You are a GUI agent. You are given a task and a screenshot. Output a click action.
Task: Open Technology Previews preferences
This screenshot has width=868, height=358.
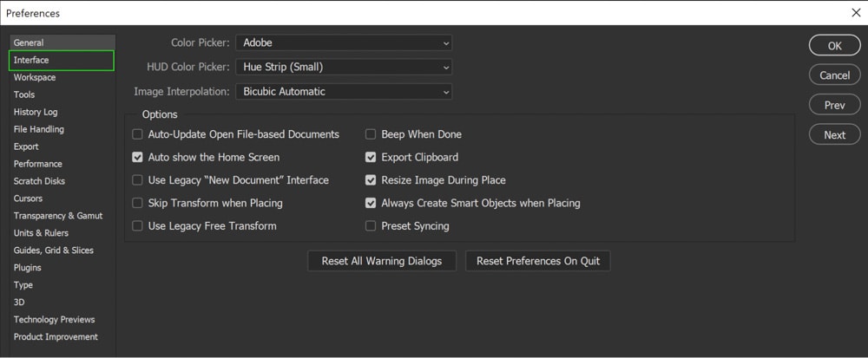62,319
